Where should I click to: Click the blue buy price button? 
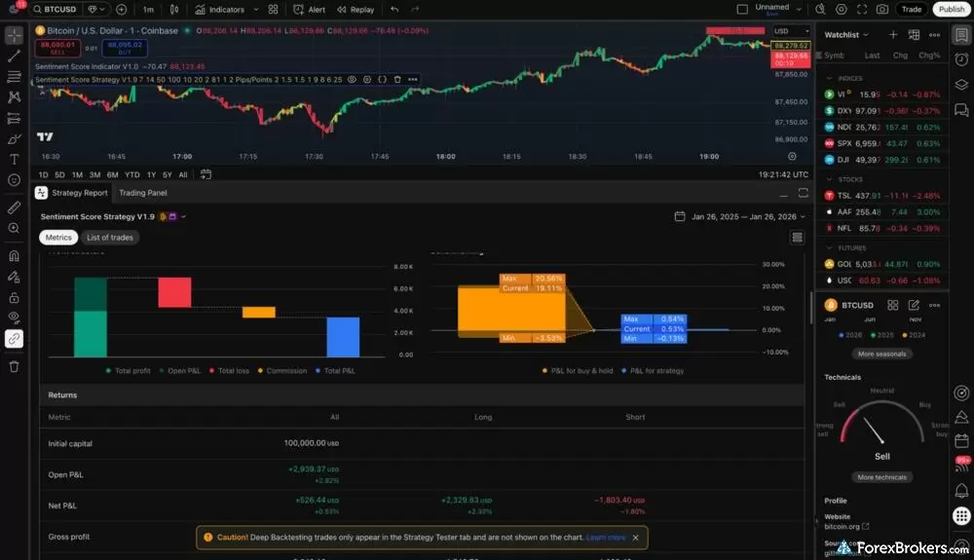(125, 48)
